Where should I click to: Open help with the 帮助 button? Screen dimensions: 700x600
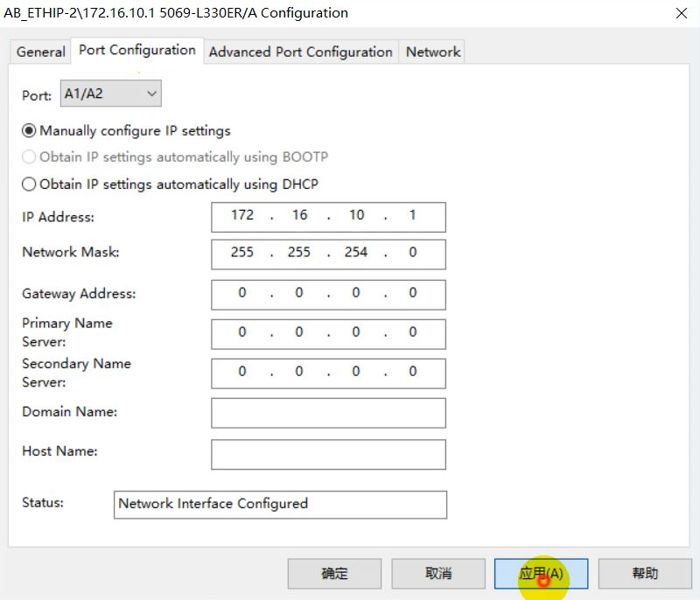645,574
